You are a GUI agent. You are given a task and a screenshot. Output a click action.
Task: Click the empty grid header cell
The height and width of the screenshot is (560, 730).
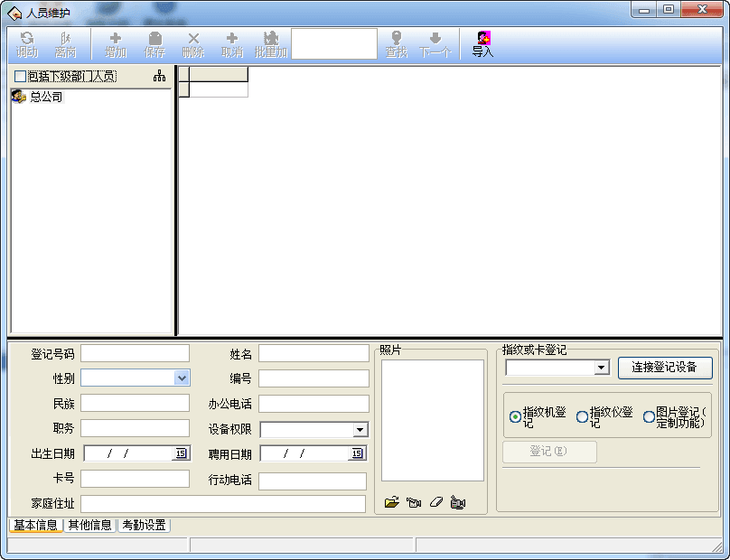coord(219,74)
